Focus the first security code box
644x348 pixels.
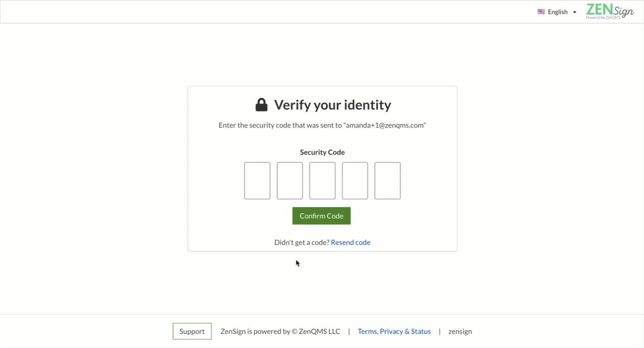[257, 181]
